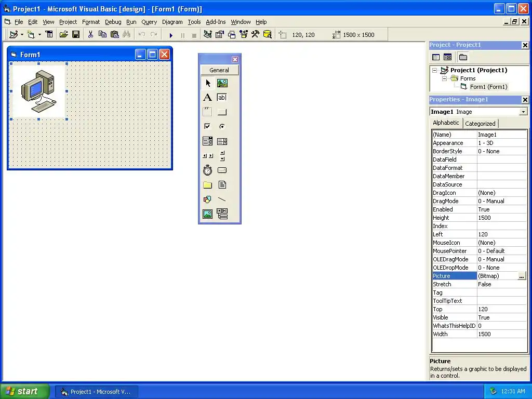Viewport: 532px width, 399px height.
Task: Click View Code in the Project panel
Action: click(x=436, y=57)
